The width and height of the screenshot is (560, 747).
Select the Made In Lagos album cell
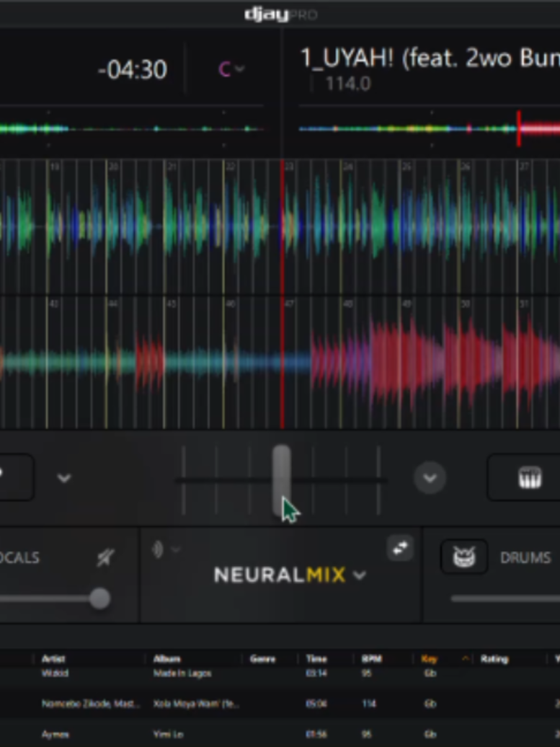coord(182,673)
